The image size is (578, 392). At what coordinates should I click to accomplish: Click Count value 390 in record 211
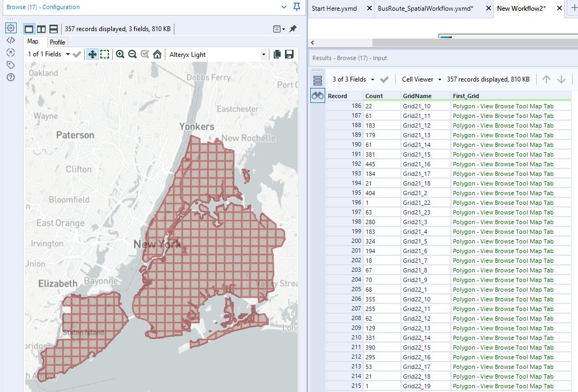coord(382,347)
